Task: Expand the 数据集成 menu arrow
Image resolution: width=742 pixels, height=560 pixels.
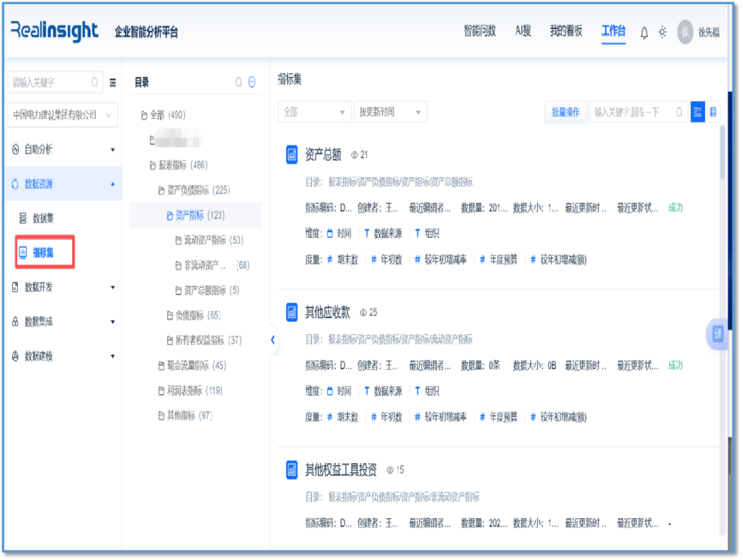Action: coord(113,322)
